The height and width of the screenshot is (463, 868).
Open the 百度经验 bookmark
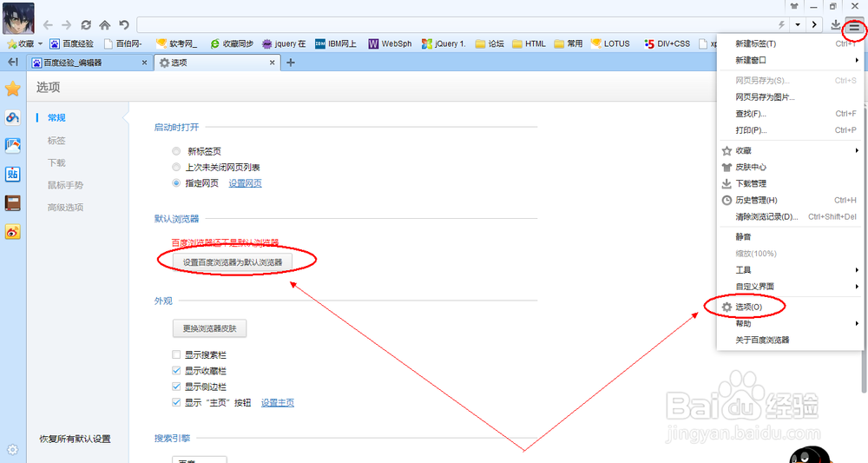pos(71,43)
